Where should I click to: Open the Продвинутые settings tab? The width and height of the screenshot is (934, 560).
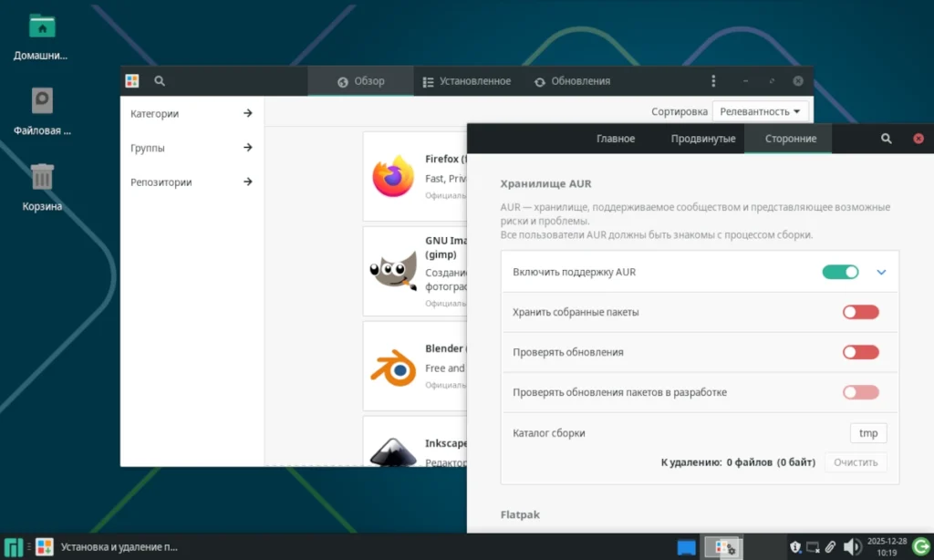point(703,139)
